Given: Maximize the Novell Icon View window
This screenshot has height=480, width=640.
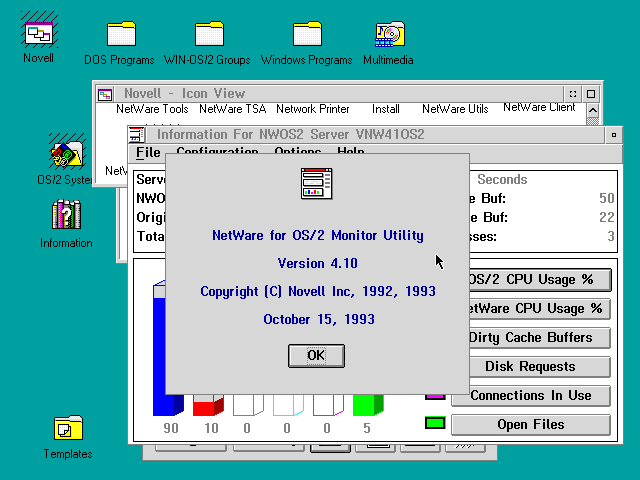Looking at the screenshot, I should click(591, 94).
